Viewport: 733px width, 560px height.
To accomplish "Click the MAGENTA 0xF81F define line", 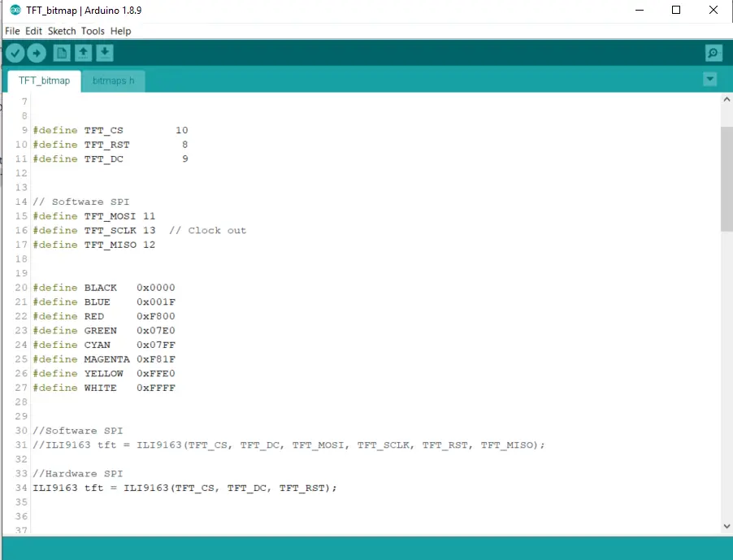I will (x=104, y=359).
